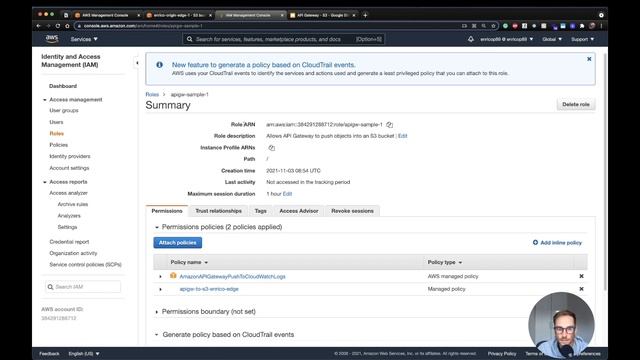Screen dimensions: 640x360
Task: Open the Services dropdown menu
Action: (84, 39)
